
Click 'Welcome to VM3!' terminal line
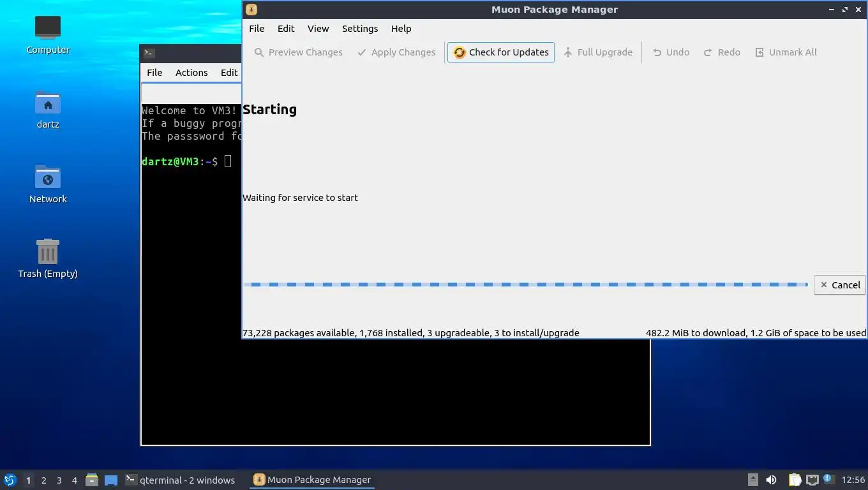(190, 110)
